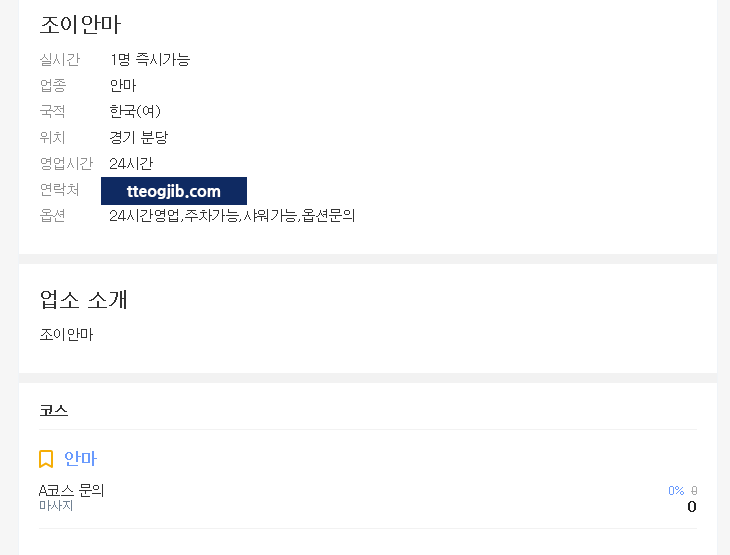Select the blue 안마 course category
The image size is (730, 555).
pos(80,459)
